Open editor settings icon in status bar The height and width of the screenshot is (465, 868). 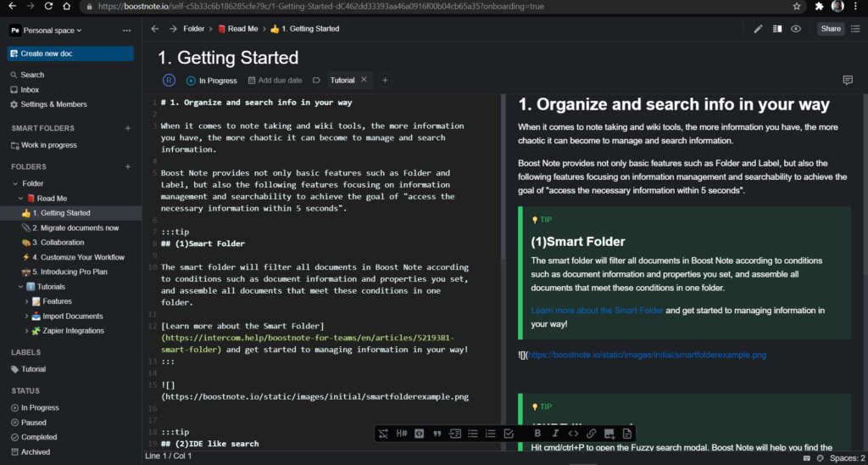click(821, 458)
